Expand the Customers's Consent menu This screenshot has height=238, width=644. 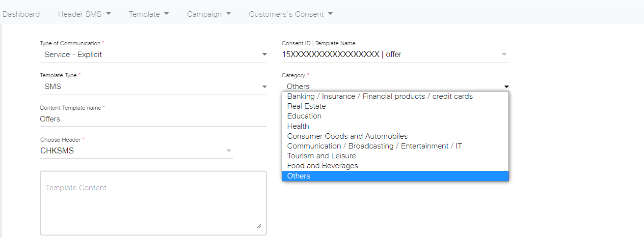[291, 14]
